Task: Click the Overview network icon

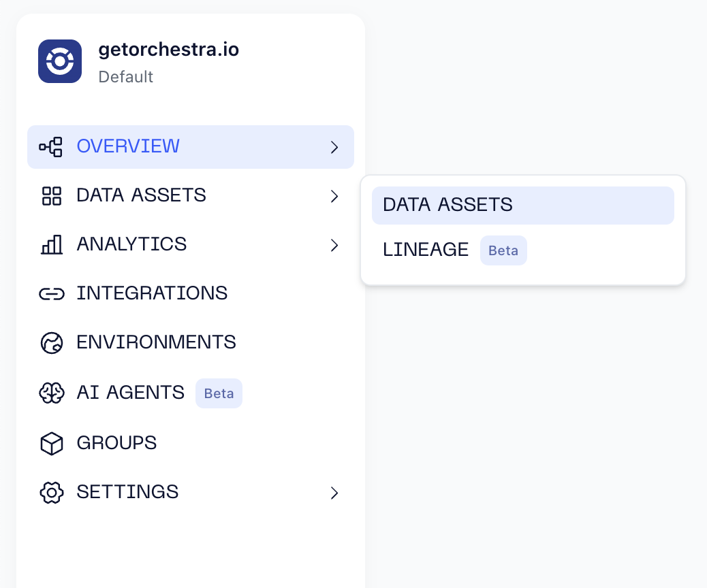Action: [51, 146]
